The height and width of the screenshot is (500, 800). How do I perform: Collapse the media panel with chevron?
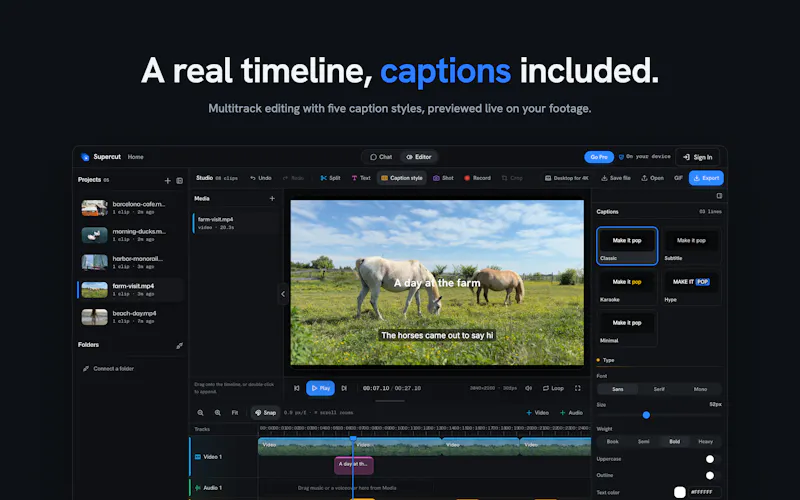(x=283, y=294)
